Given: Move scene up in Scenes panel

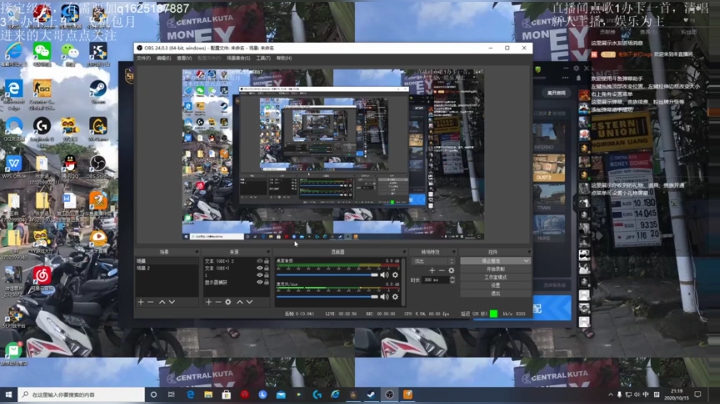Looking at the screenshot, I should coord(162,302).
